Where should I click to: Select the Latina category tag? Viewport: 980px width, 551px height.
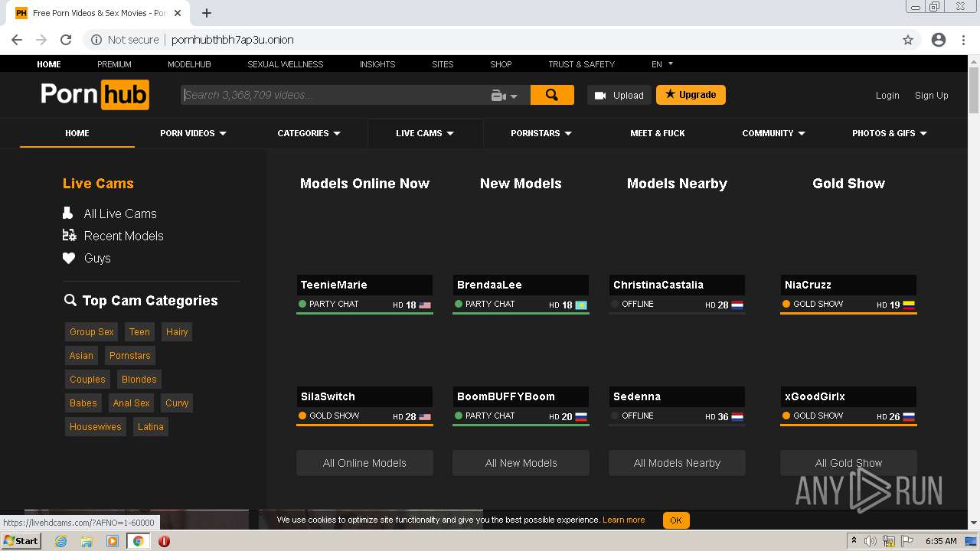151,427
